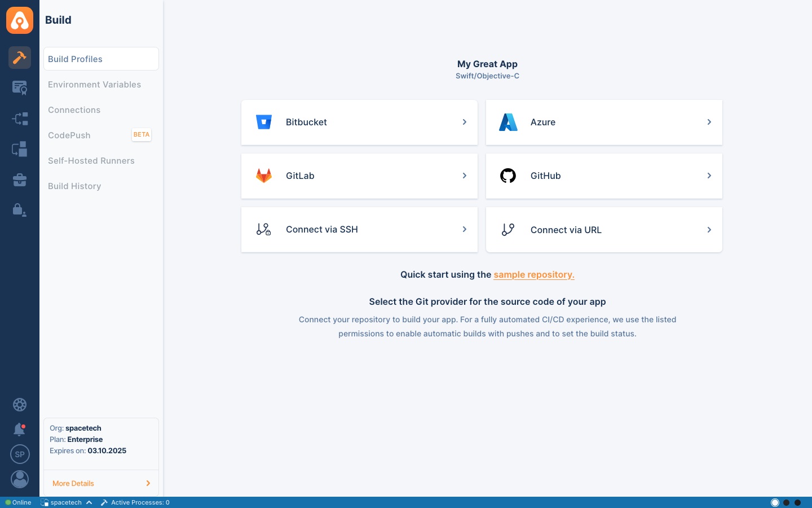The height and width of the screenshot is (508, 812).
Task: Open the padlock security icon in sidebar
Action: click(20, 210)
